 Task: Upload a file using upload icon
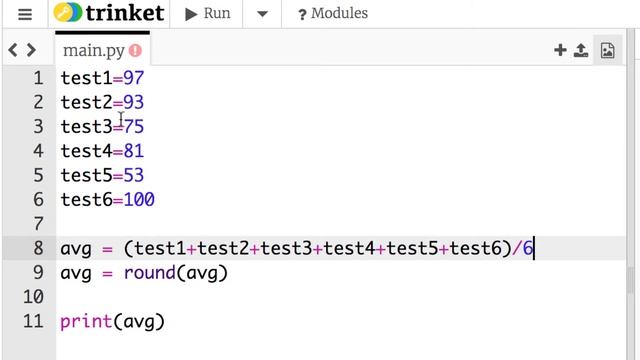581,50
